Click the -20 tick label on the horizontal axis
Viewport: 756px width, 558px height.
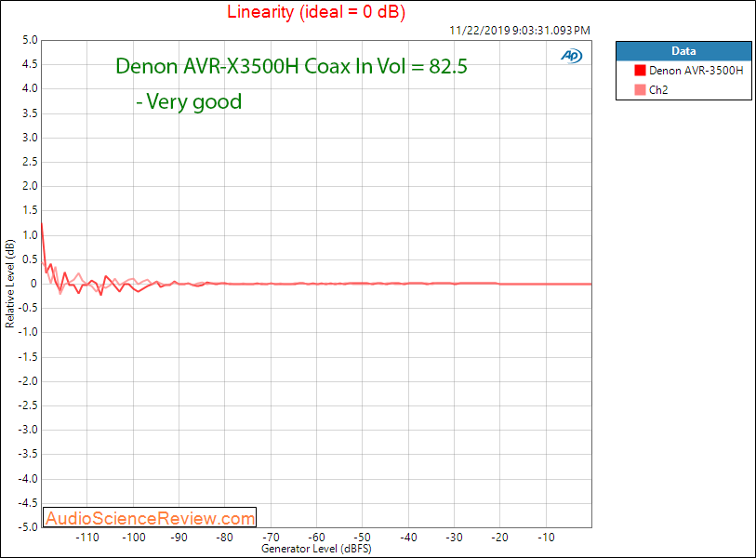(x=499, y=538)
